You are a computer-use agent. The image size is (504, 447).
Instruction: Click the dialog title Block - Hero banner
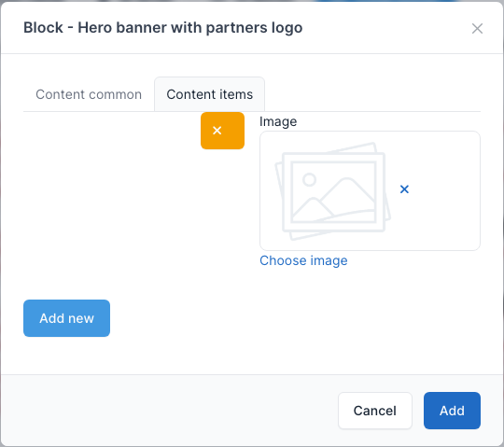click(x=162, y=28)
